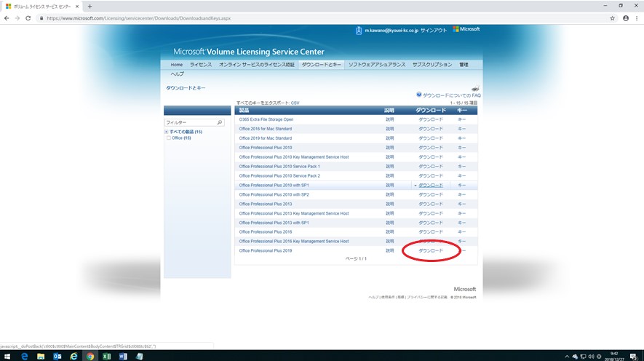Click the 製品 column header
The image size is (644, 361).
(244, 111)
